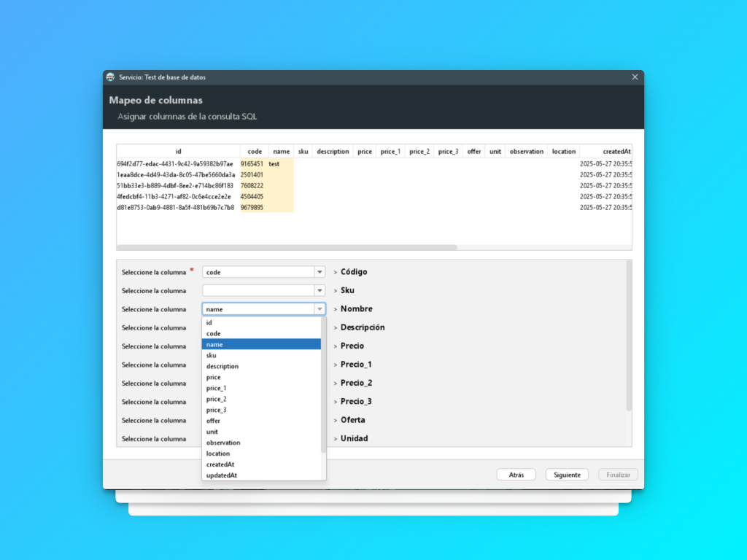Click the Precio_1 field label
The width and height of the screenshot is (747, 560).
[x=356, y=365]
